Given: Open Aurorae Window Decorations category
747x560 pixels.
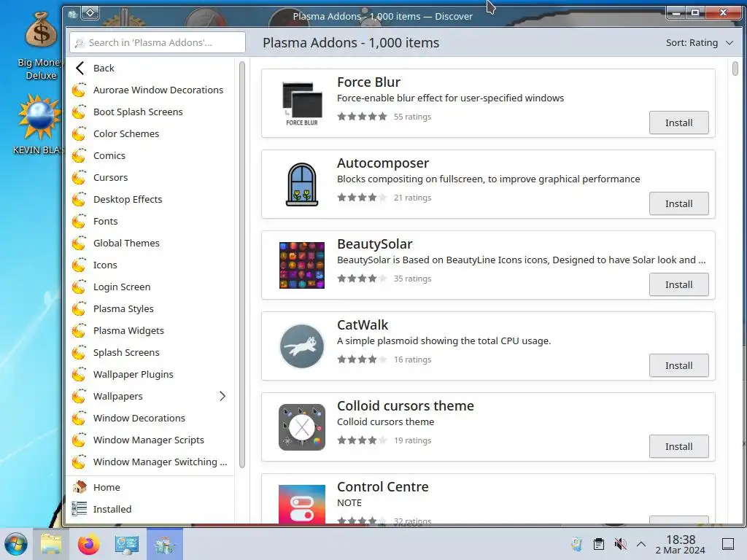Looking at the screenshot, I should (x=150, y=90).
